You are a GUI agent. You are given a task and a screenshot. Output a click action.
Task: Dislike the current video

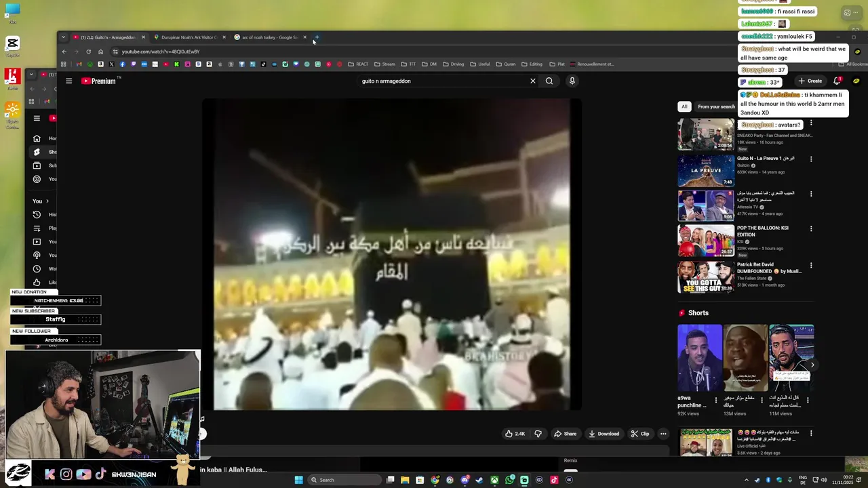(538, 434)
